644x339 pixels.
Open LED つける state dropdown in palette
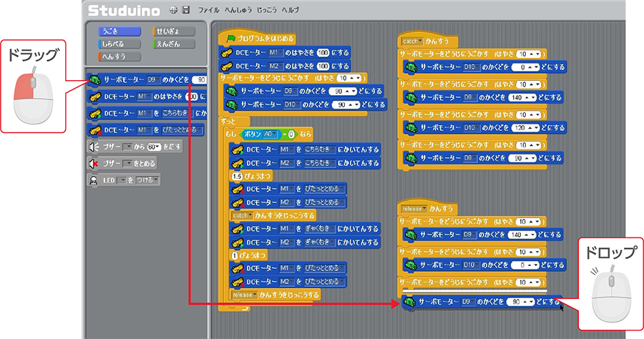click(x=148, y=180)
